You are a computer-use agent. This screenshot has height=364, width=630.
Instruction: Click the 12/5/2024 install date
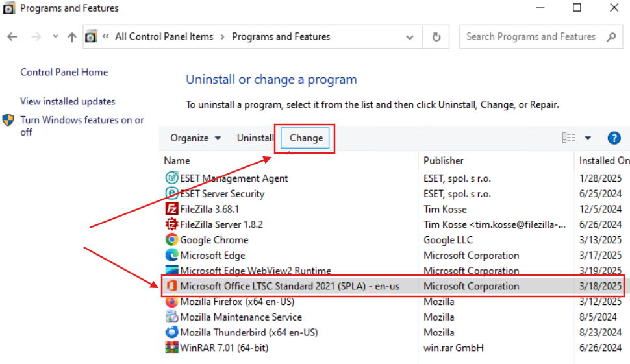click(x=600, y=209)
